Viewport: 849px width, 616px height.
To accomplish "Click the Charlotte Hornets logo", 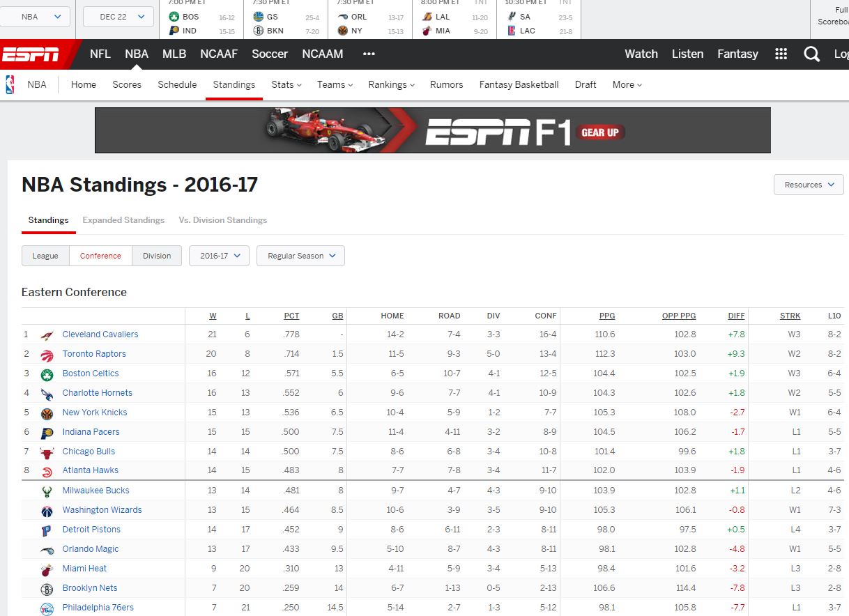I will coord(47,394).
